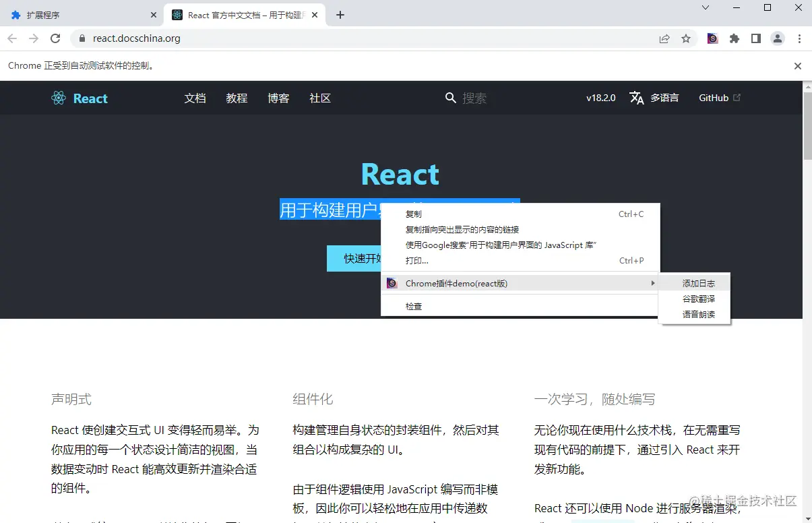Viewport: 812px width, 523px height.
Task: View site info via the lock icon
Action: click(82, 38)
